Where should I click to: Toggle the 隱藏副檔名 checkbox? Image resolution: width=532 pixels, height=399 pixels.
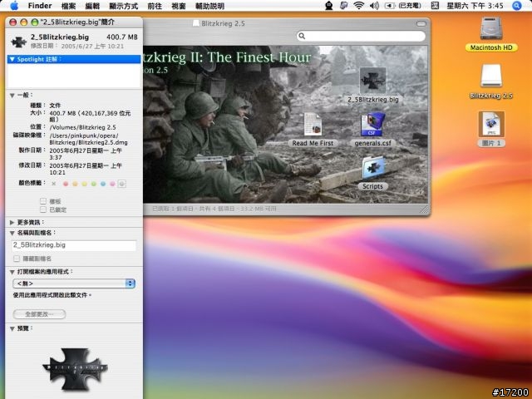coord(17,259)
